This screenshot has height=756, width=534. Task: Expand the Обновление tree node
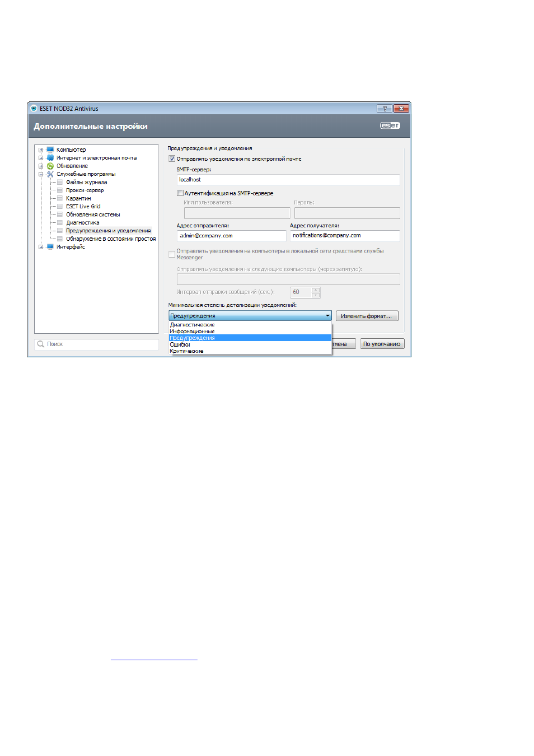click(x=41, y=166)
